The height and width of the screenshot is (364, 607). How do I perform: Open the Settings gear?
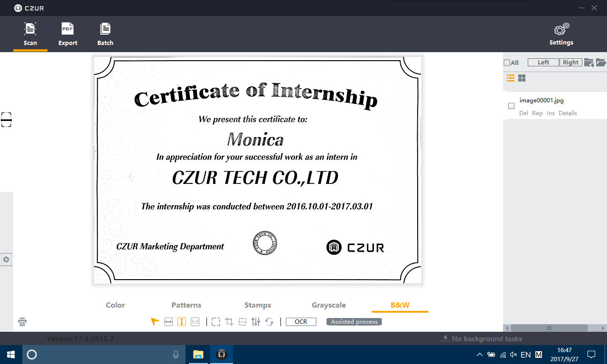[x=561, y=34]
